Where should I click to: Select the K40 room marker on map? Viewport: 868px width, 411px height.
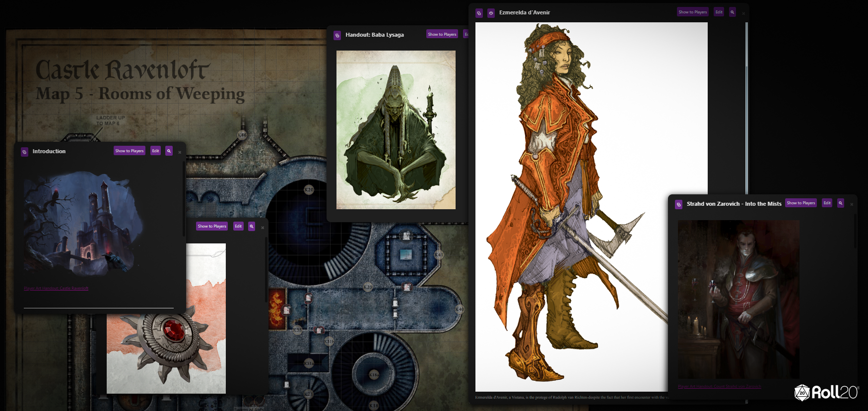[x=460, y=309]
